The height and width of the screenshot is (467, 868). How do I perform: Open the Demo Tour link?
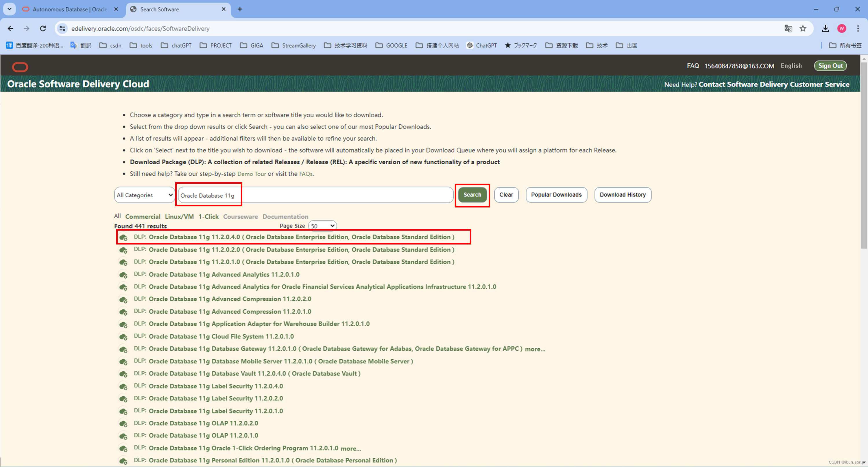pyautogui.click(x=252, y=174)
